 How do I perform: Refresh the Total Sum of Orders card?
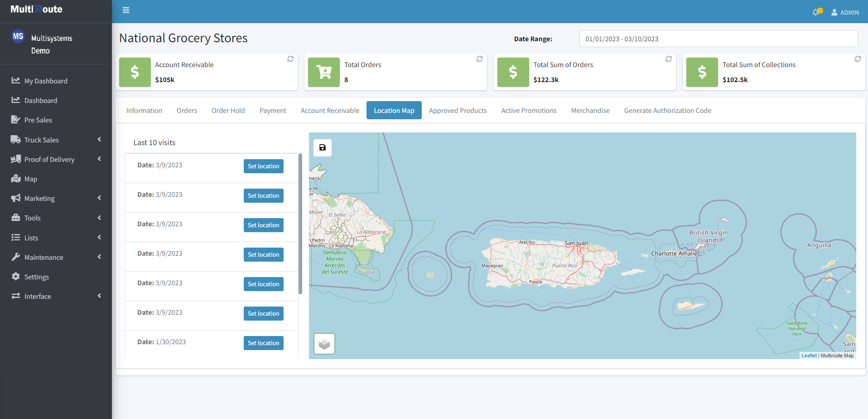[668, 59]
